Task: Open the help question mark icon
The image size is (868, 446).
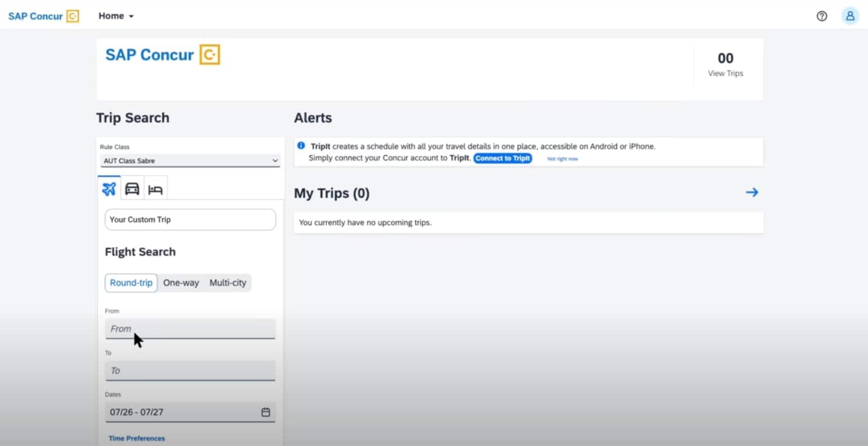Action: pyautogui.click(x=822, y=16)
